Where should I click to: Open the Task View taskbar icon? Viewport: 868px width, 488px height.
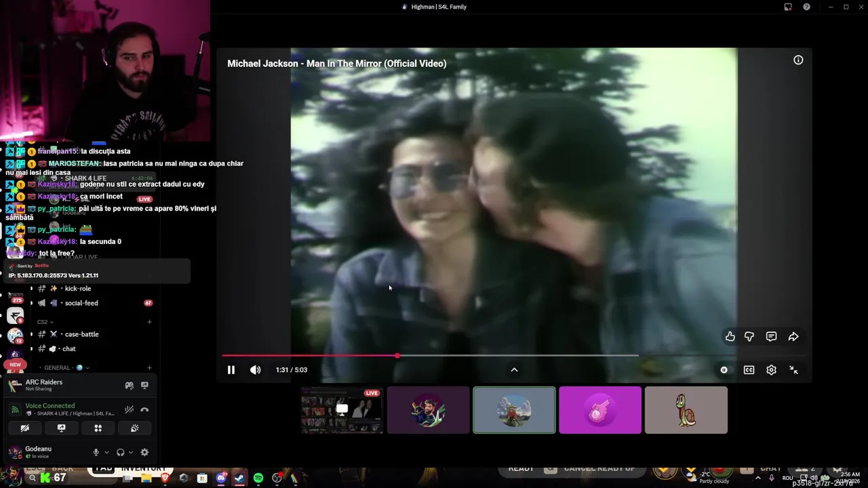point(127,479)
